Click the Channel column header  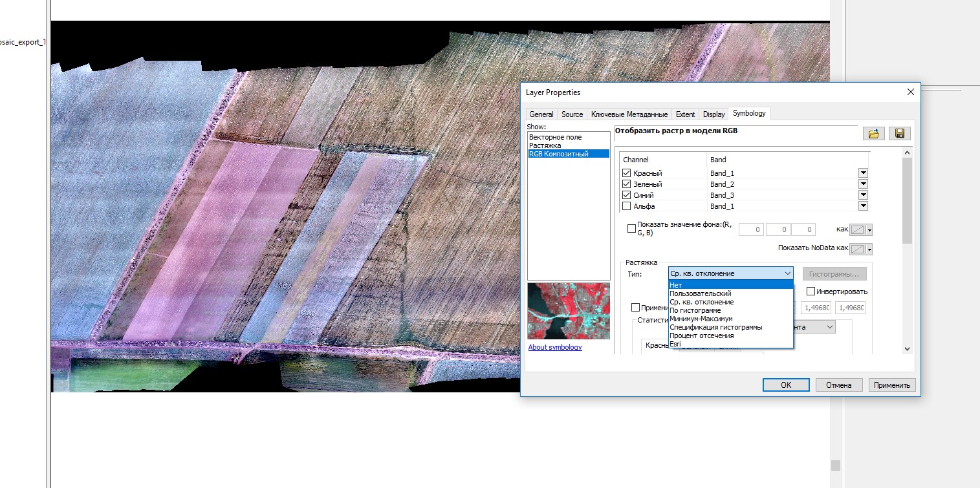(x=663, y=160)
